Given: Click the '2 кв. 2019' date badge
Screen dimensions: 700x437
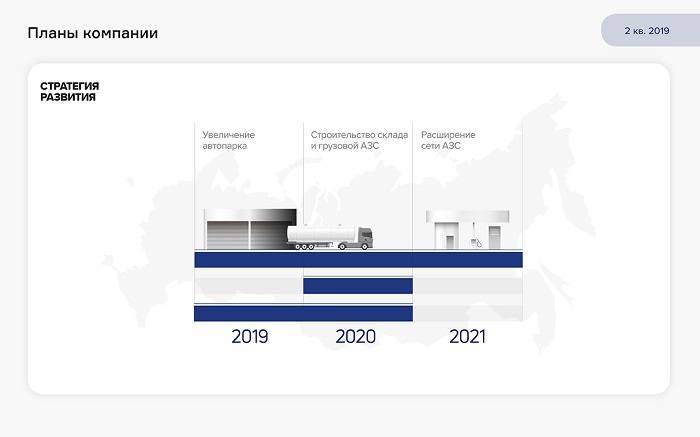Looking at the screenshot, I should tap(646, 31).
